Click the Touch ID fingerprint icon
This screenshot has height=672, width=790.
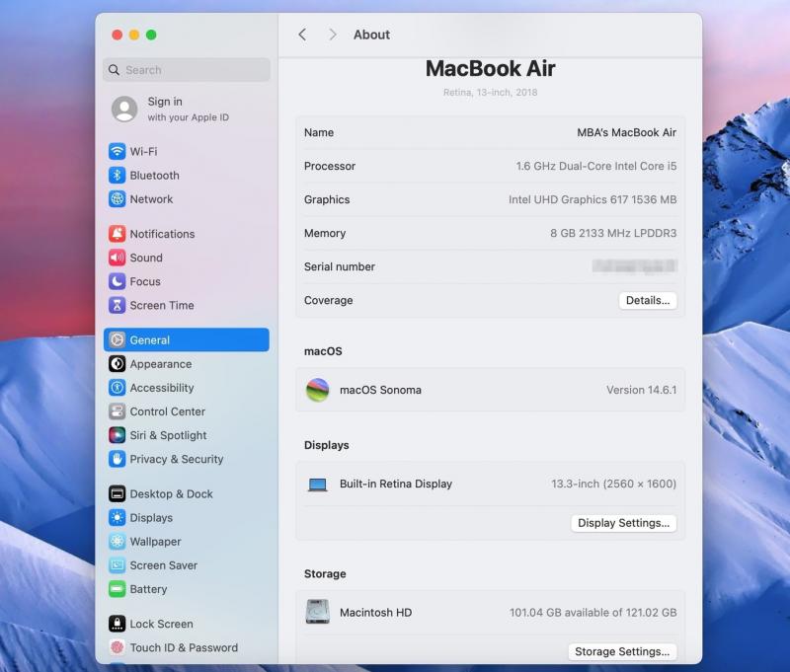(117, 647)
